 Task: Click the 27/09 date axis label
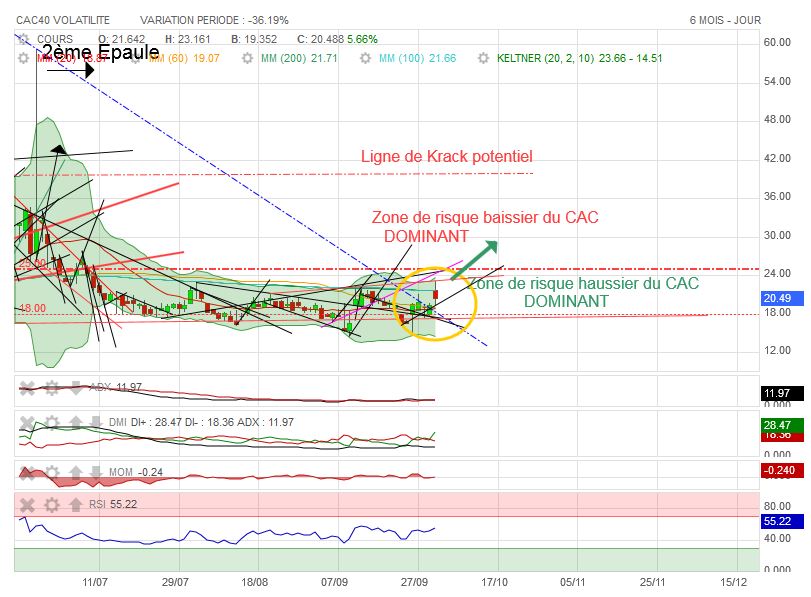(414, 582)
